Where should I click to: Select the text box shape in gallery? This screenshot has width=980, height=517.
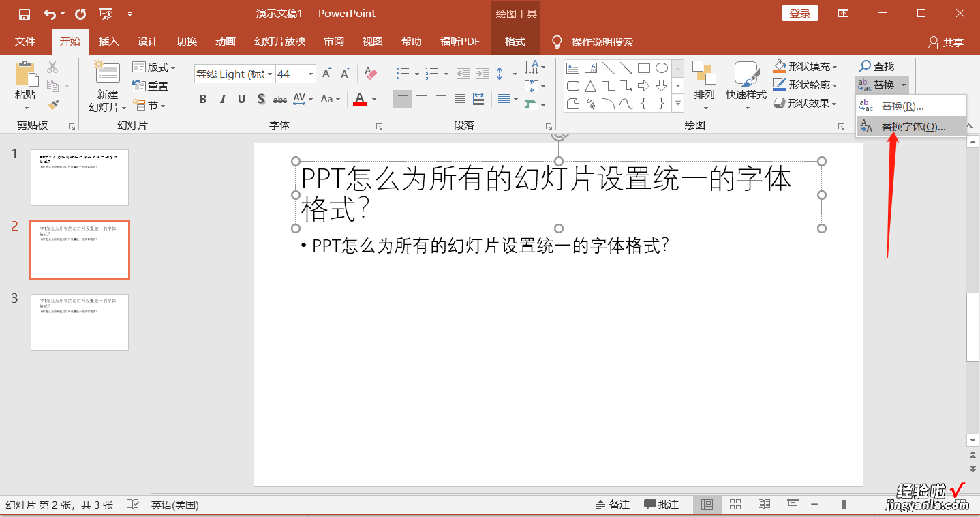pyautogui.click(x=573, y=68)
